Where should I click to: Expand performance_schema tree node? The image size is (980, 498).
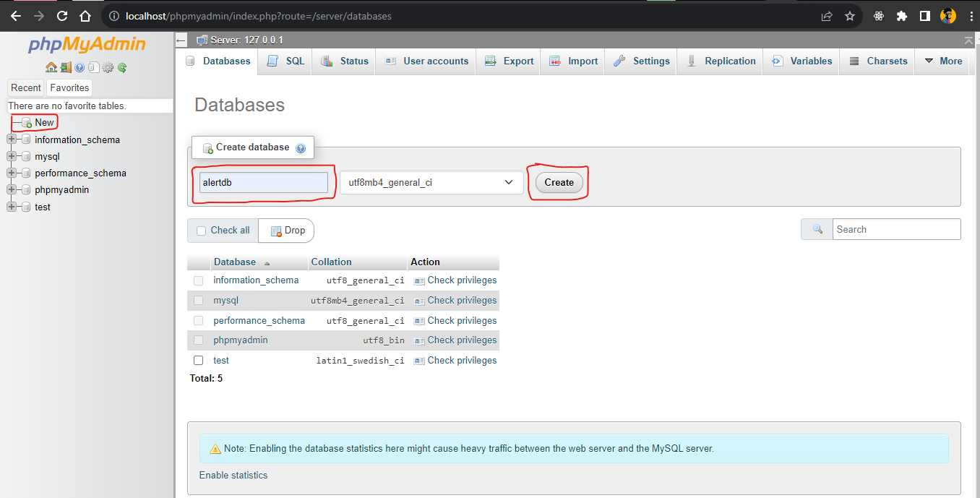[11, 173]
